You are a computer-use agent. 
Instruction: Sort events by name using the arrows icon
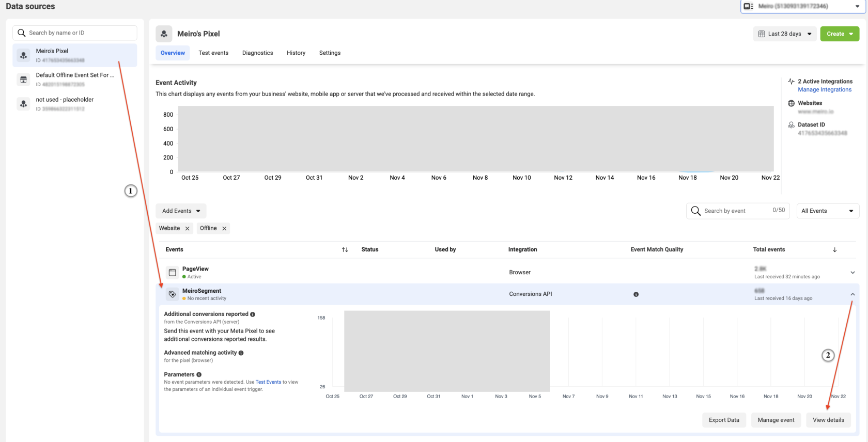pos(345,249)
